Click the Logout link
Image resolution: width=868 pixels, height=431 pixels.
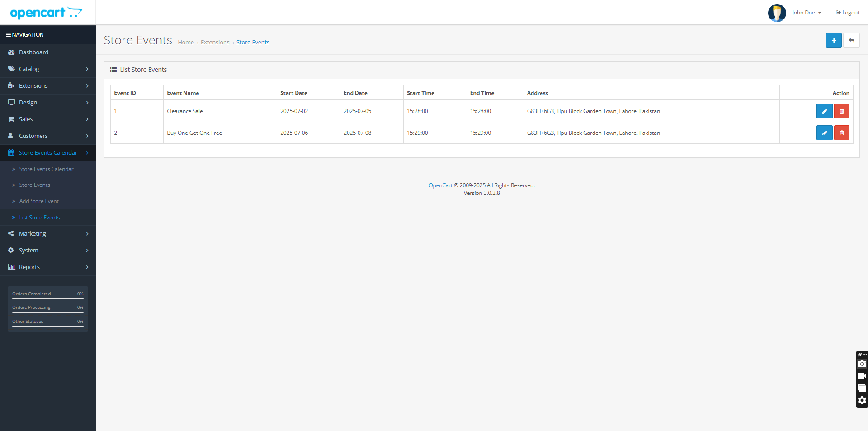847,13
